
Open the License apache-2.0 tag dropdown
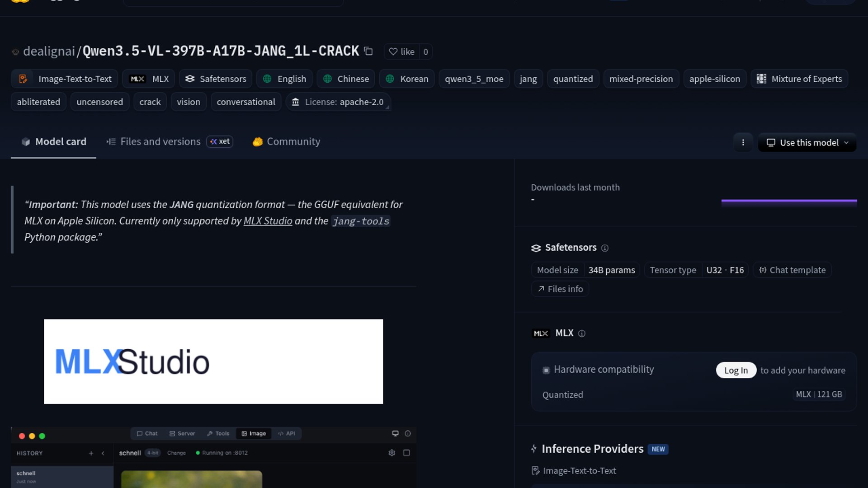[338, 102]
